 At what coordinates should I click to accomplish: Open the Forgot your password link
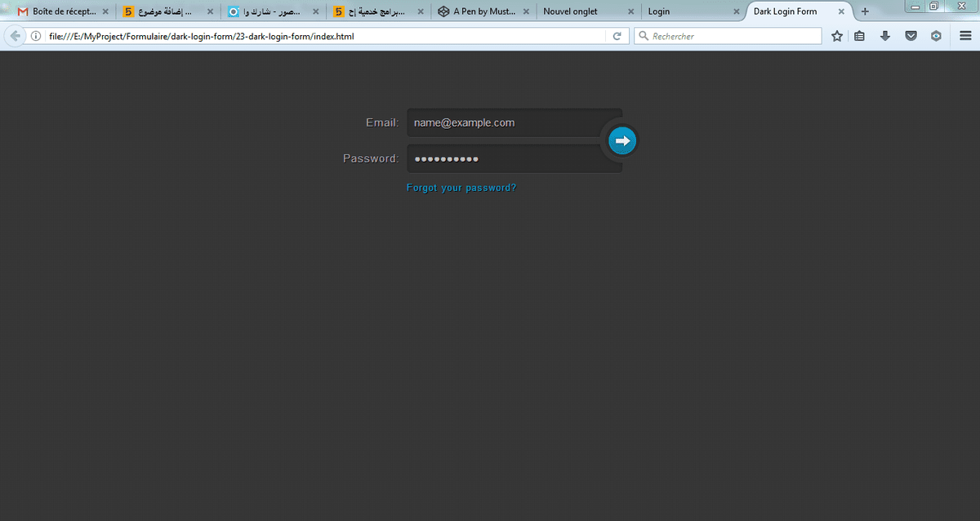click(461, 188)
